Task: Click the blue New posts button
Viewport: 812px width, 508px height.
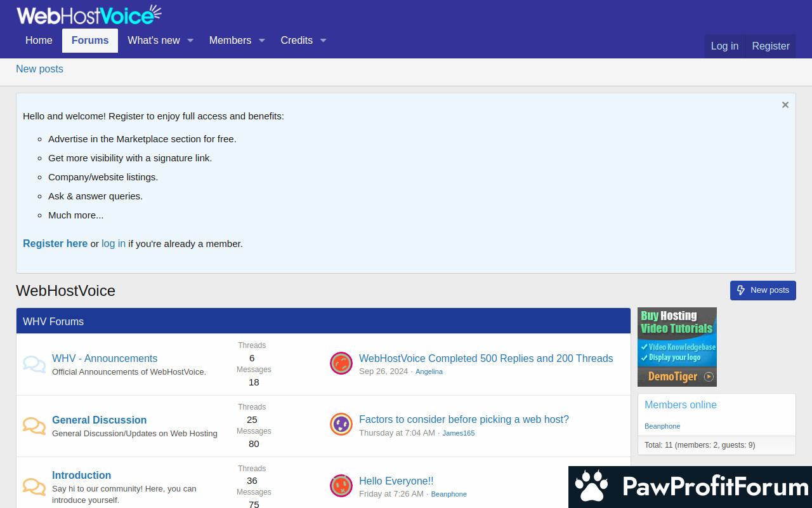Action: click(x=763, y=290)
